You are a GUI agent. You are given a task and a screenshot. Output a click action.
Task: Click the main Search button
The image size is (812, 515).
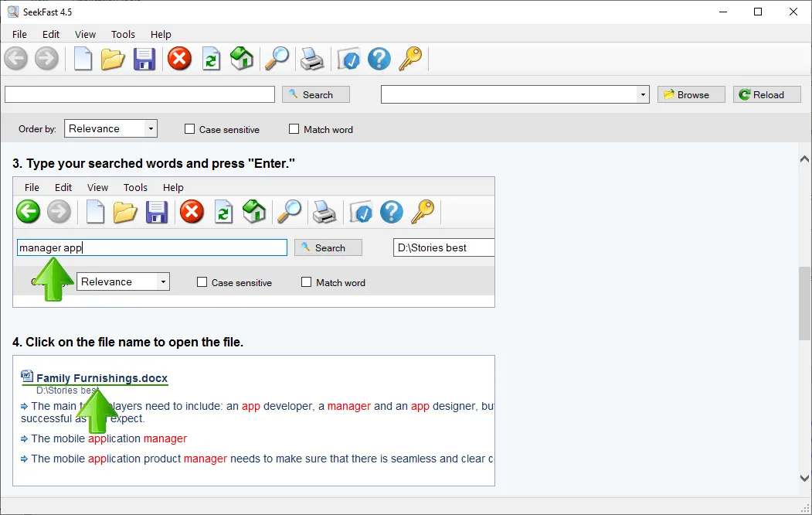coord(316,94)
